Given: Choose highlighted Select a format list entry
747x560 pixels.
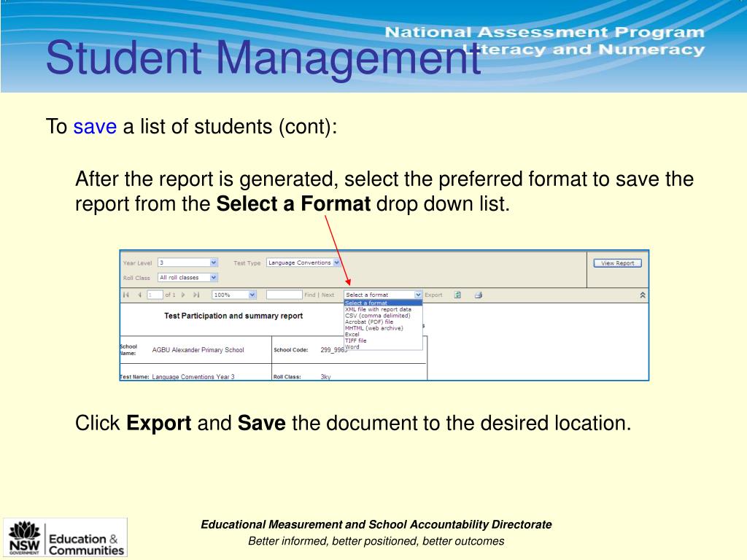Looking at the screenshot, I should (x=383, y=303).
